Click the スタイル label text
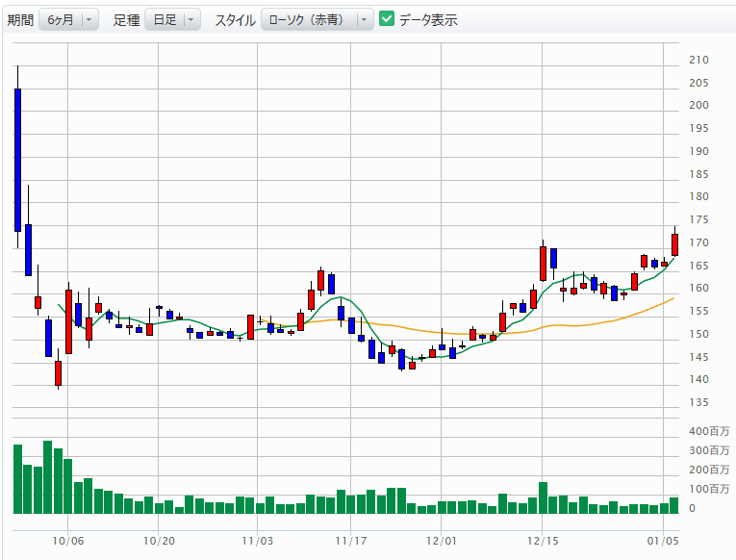The width and height of the screenshot is (736, 560). (x=235, y=19)
